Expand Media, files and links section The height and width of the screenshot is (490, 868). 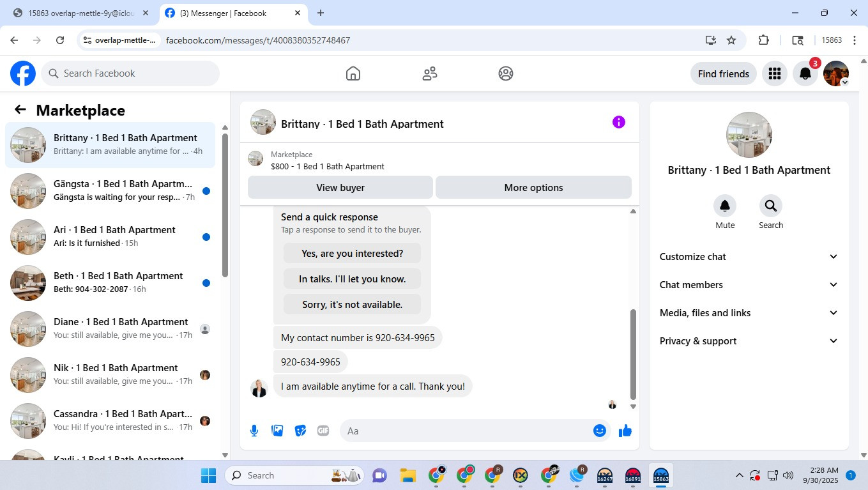tap(749, 313)
